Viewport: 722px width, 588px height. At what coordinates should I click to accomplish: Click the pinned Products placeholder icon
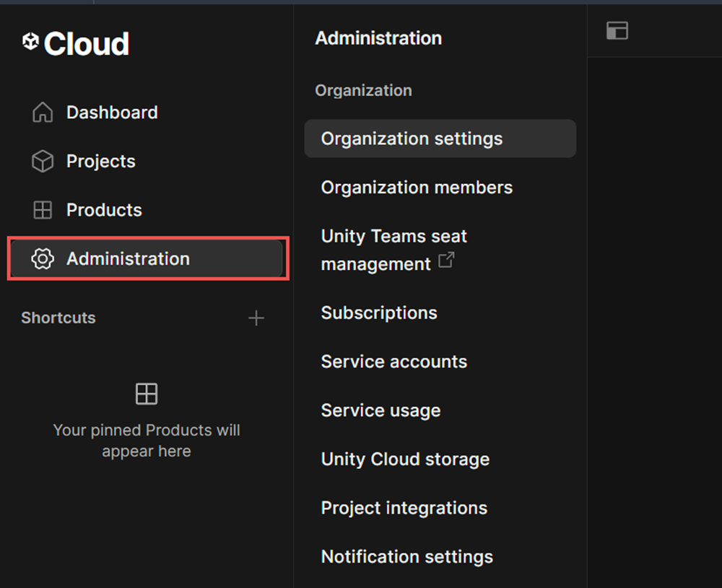click(x=147, y=393)
